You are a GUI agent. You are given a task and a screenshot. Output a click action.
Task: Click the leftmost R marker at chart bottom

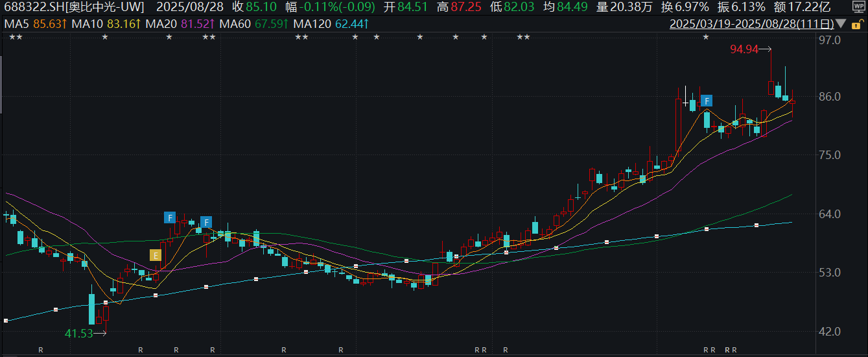[40, 350]
